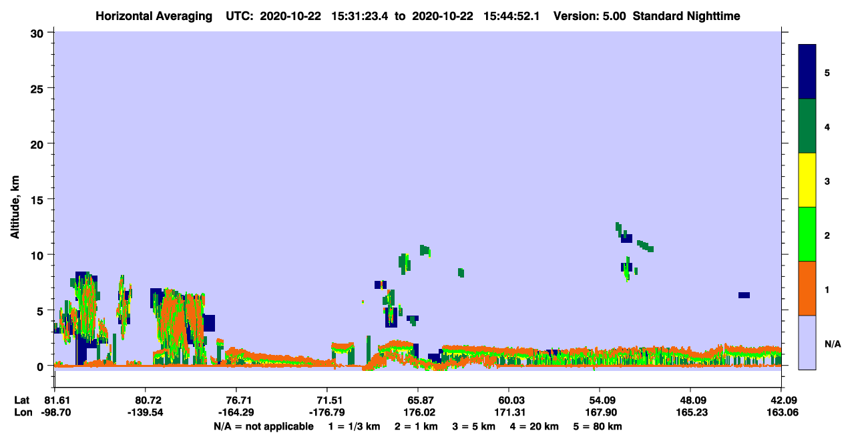This screenshot has height=445, width=868.
Task: Click 'Standard Nighttime' in the title
Action: coord(686,16)
